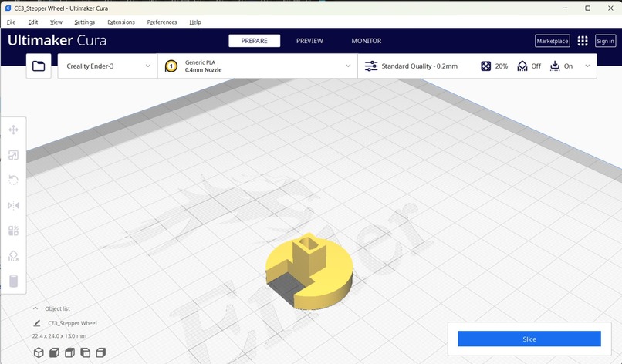The width and height of the screenshot is (622, 364).
Task: Switch to front view cube
Action: [54, 352]
